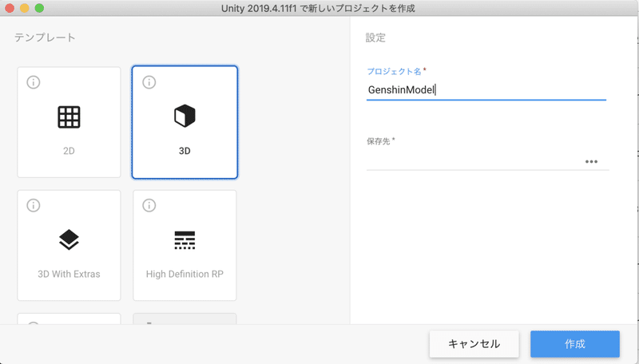Edit the project name field GenshinModel
Viewport: 639px width, 364px height.
coord(486,90)
